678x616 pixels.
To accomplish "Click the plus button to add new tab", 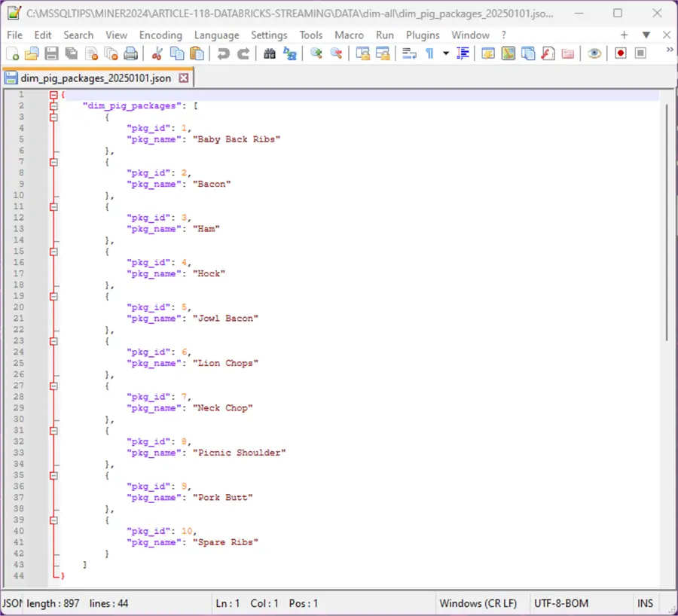I will click(x=624, y=35).
